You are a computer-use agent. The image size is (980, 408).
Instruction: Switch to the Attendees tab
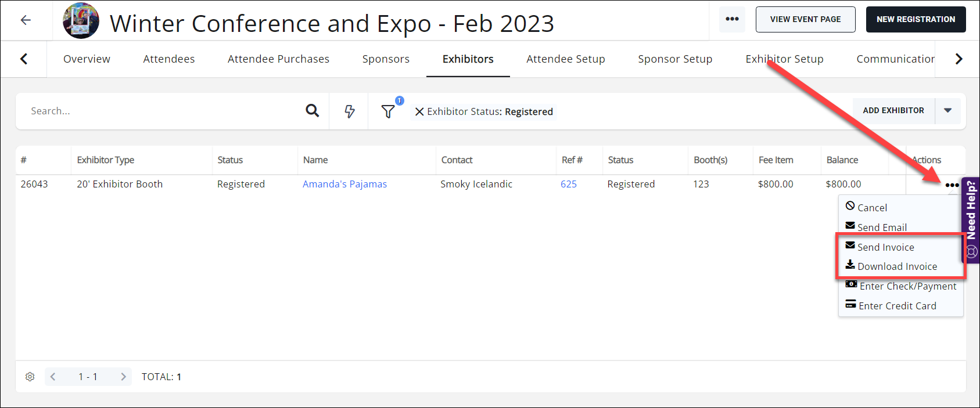(x=169, y=59)
